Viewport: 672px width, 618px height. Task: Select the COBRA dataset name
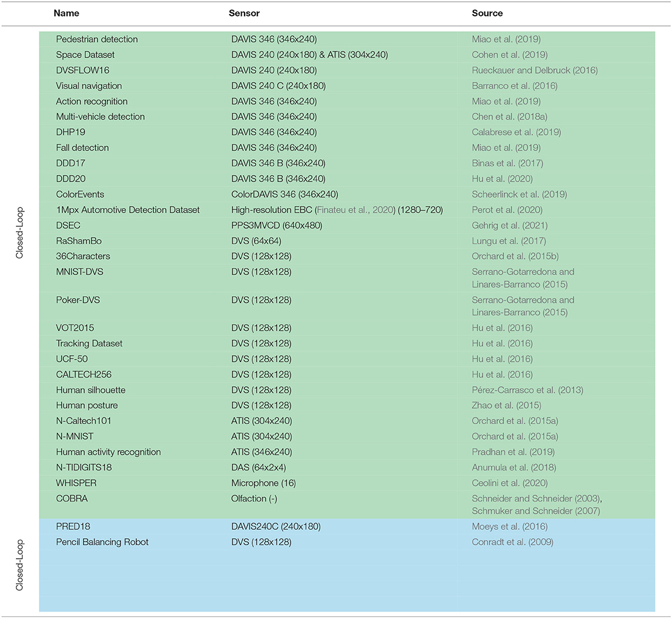(x=72, y=499)
